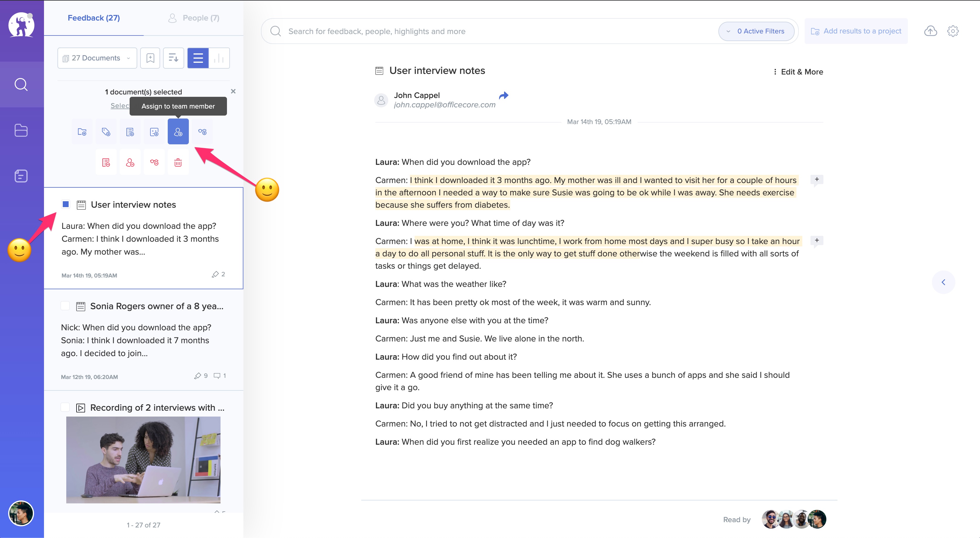
Task: Add a tag to selected documents
Action: [106, 132]
